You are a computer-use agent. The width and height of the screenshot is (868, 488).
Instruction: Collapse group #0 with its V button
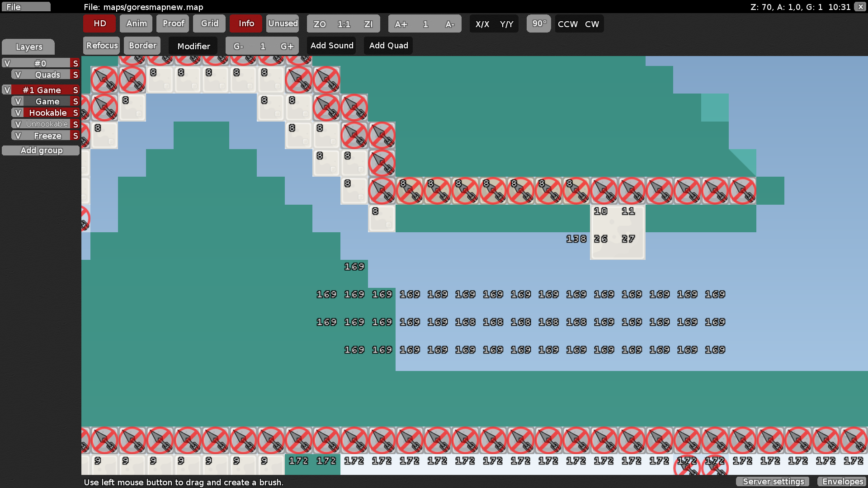click(x=7, y=63)
